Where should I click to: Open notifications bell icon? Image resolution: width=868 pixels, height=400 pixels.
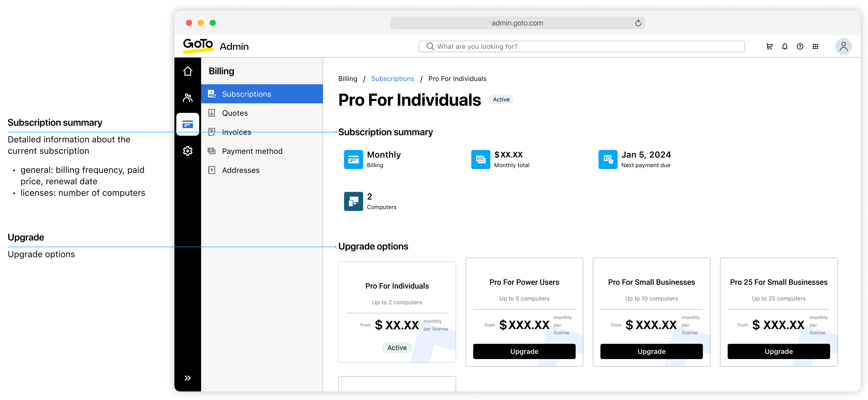click(785, 46)
